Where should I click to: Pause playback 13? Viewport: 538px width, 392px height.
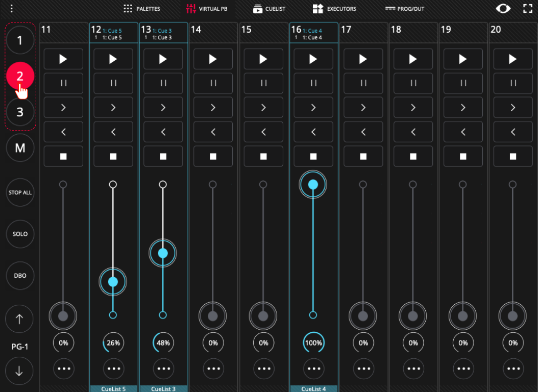pyautogui.click(x=163, y=83)
